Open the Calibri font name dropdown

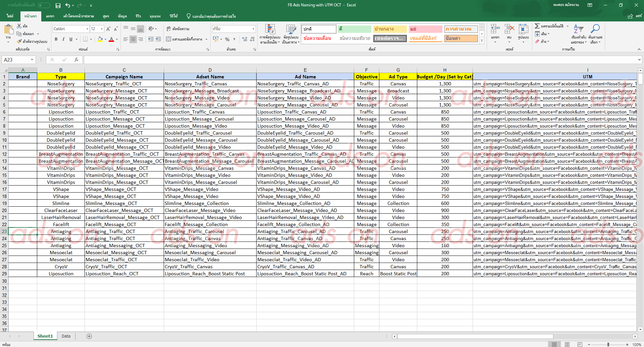tap(88, 29)
